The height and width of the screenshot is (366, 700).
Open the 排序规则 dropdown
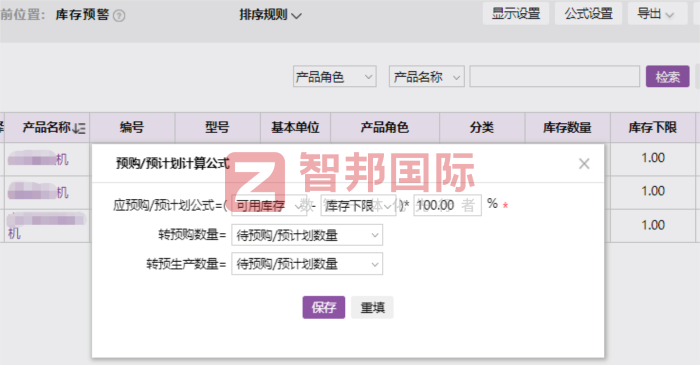coord(270,15)
